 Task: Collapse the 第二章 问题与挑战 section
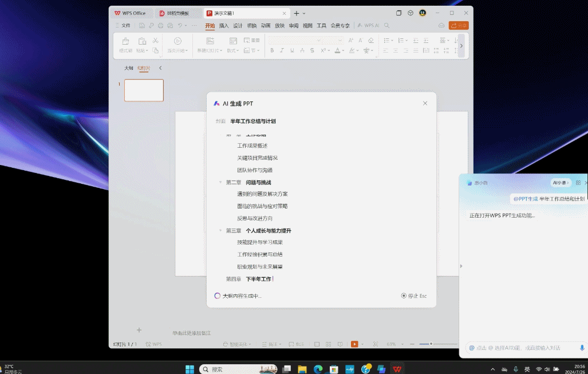pyautogui.click(x=220, y=183)
